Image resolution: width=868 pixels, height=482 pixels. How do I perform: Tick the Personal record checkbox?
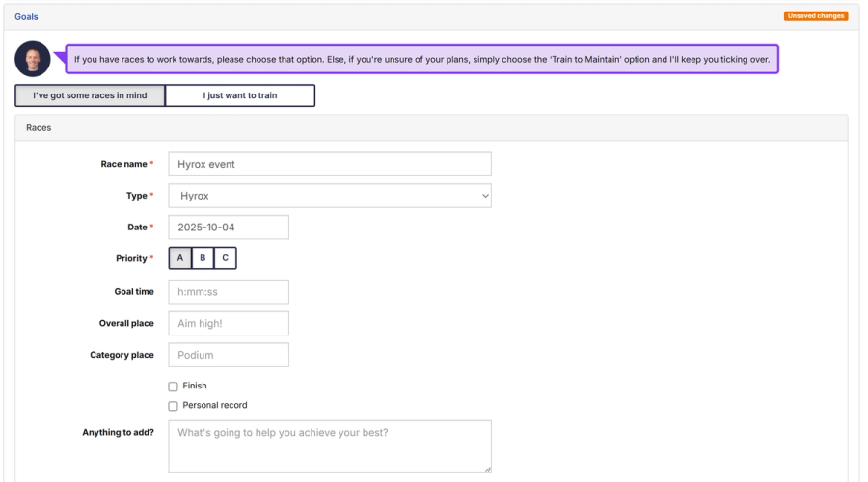[174, 406]
